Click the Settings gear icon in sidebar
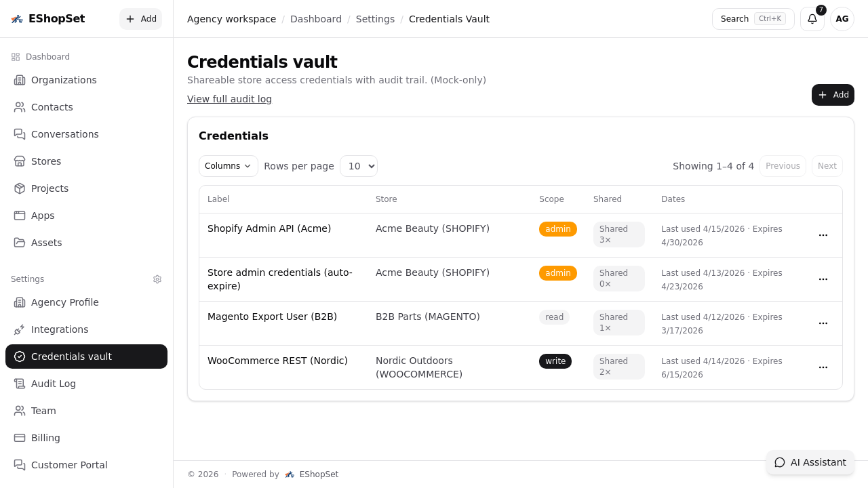Image resolution: width=868 pixels, height=488 pixels. pyautogui.click(x=157, y=279)
